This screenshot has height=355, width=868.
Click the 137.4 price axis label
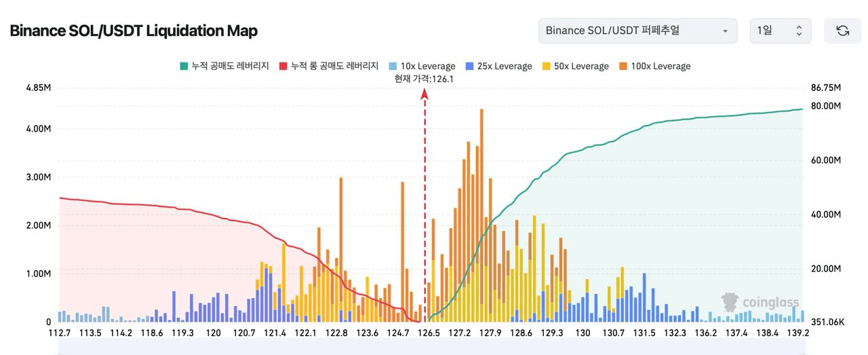pos(736,333)
